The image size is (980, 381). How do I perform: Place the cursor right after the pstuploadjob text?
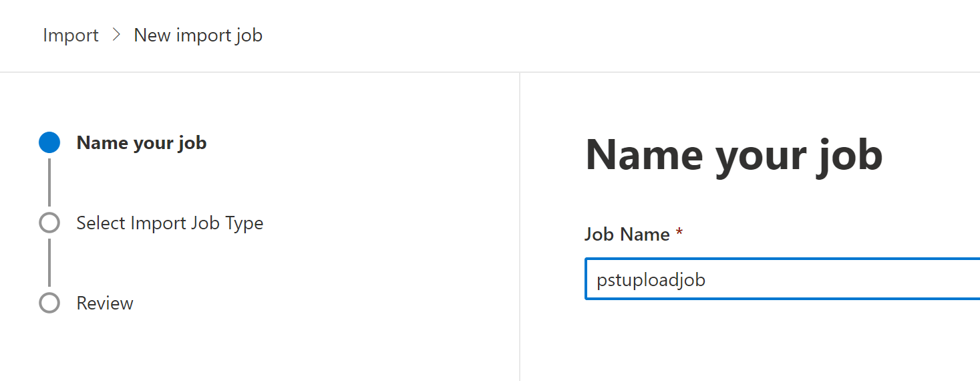tap(707, 280)
